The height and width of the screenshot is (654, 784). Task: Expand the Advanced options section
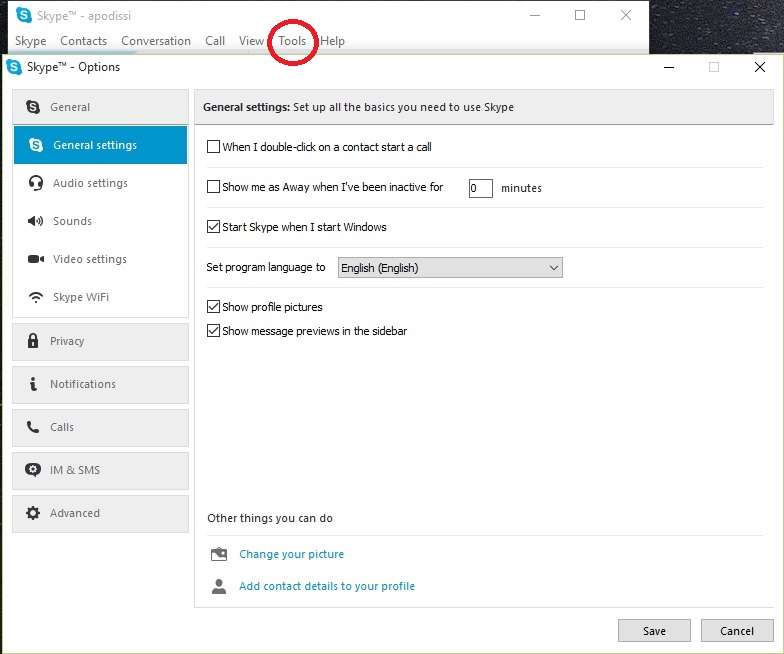tap(100, 514)
